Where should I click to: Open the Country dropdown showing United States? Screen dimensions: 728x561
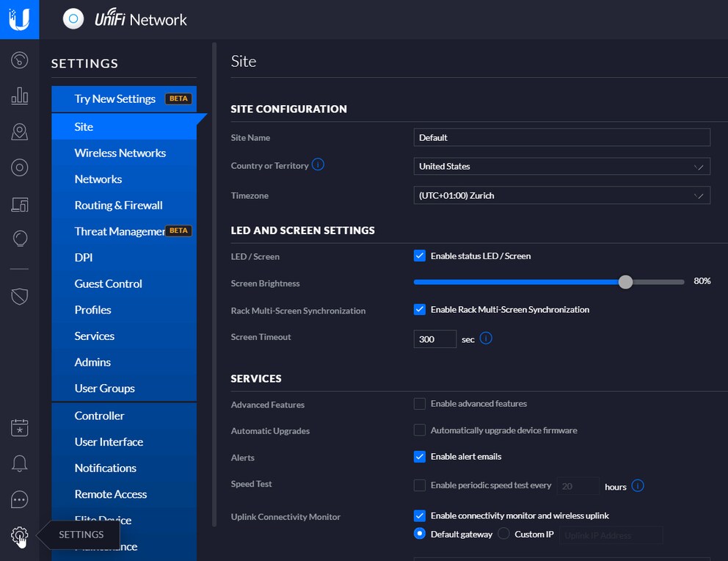[x=562, y=166]
